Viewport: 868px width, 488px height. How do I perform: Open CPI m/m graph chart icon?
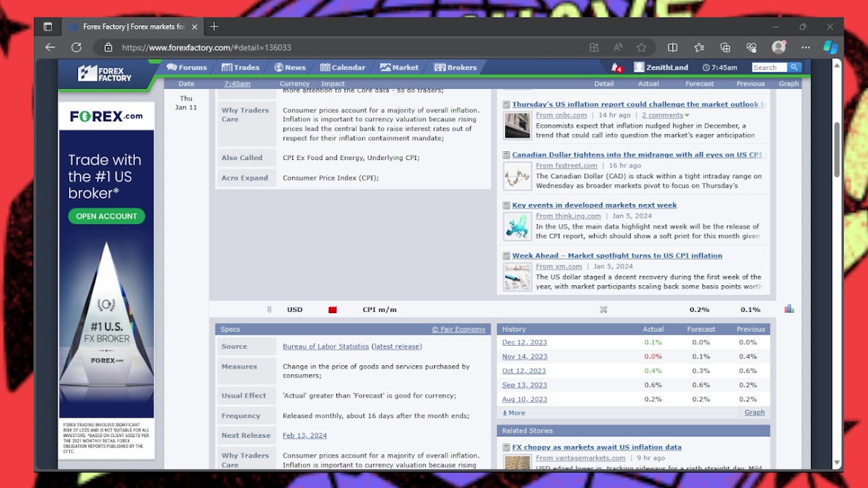789,309
